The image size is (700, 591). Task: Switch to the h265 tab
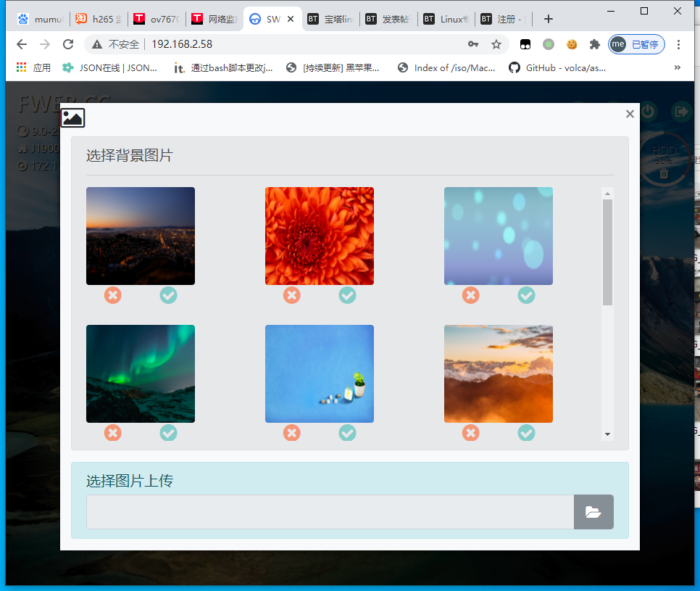[99, 19]
